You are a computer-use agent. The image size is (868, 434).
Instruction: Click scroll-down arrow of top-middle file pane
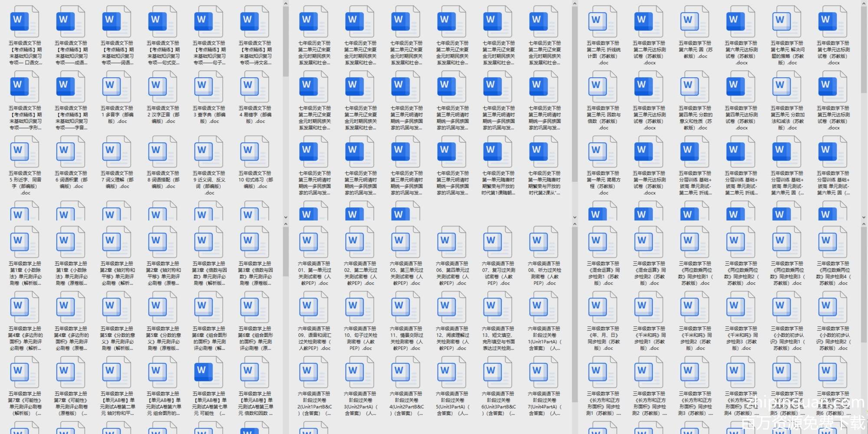[x=575, y=217]
